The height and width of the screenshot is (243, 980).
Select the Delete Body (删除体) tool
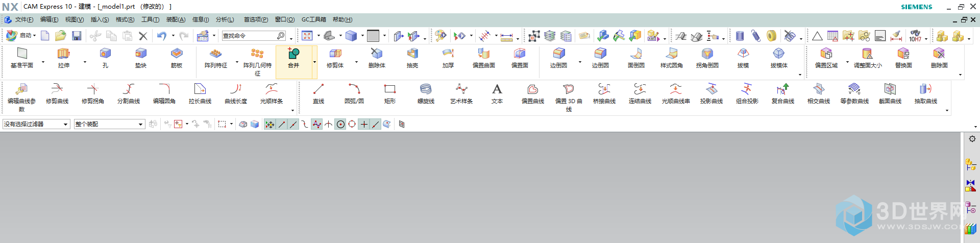coord(377,58)
